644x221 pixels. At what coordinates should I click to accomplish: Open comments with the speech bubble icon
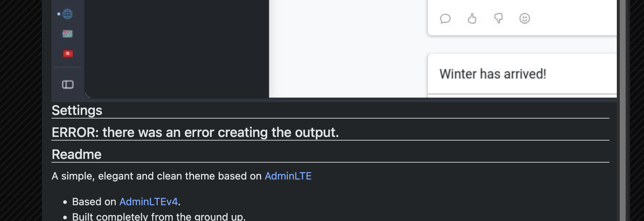[445, 18]
